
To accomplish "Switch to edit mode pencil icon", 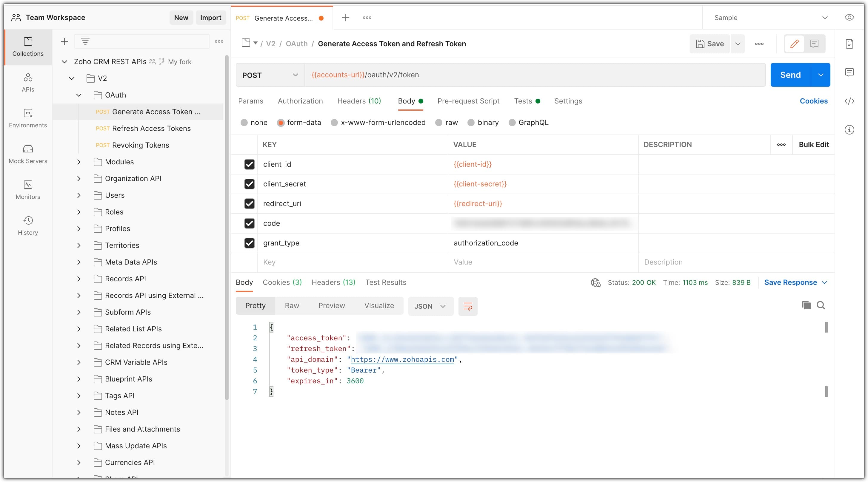I will pyautogui.click(x=794, y=44).
